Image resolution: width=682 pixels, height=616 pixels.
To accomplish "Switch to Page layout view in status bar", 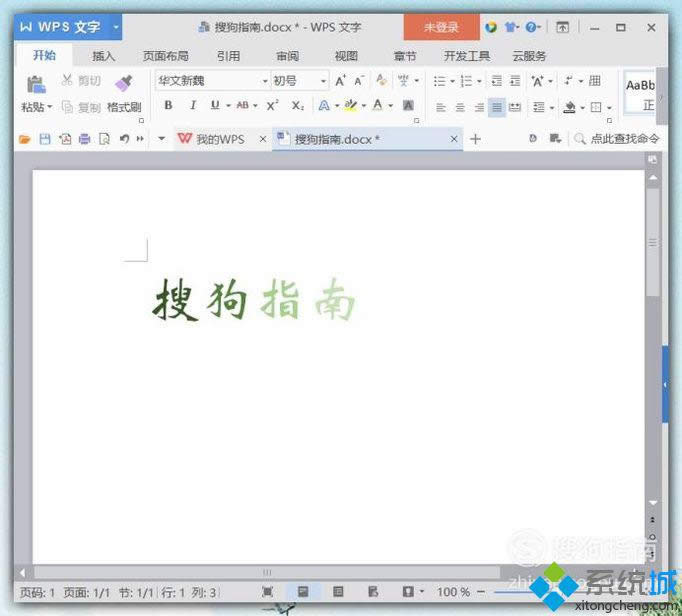I will click(x=303, y=592).
